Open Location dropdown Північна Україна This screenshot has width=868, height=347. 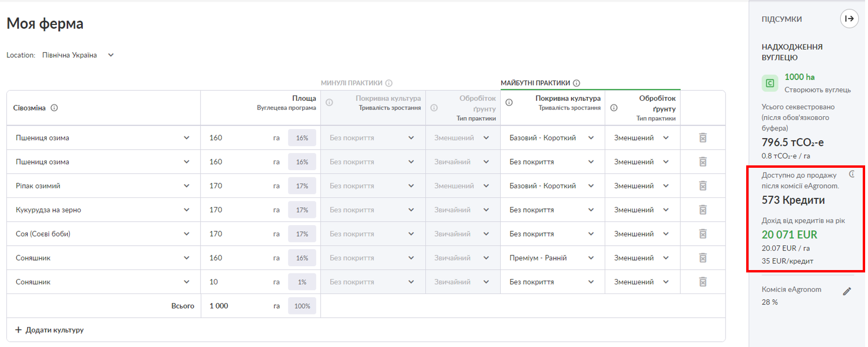(78, 55)
